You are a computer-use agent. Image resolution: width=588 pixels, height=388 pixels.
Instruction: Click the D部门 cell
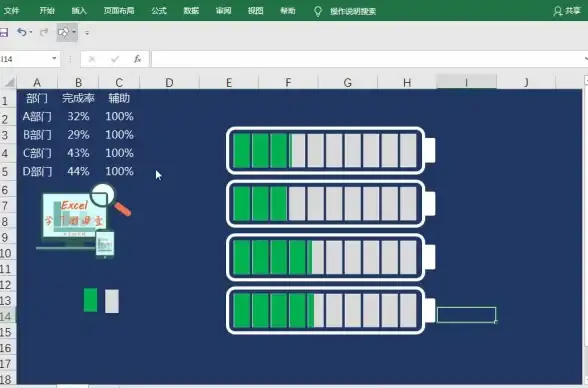click(37, 172)
